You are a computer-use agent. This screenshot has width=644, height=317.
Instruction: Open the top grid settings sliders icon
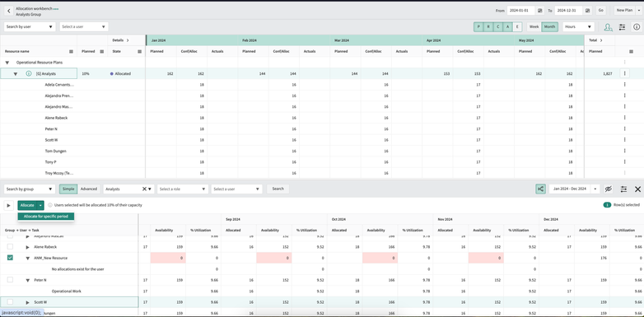coord(623,27)
